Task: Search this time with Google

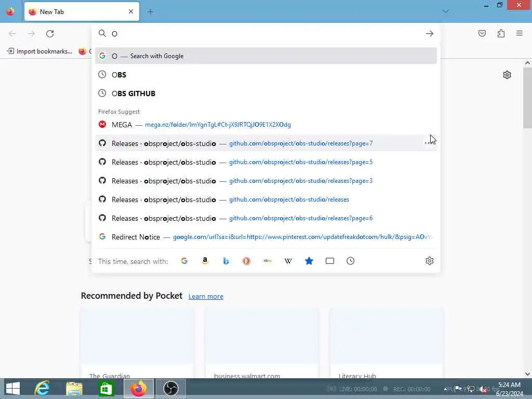Action: tap(184, 261)
